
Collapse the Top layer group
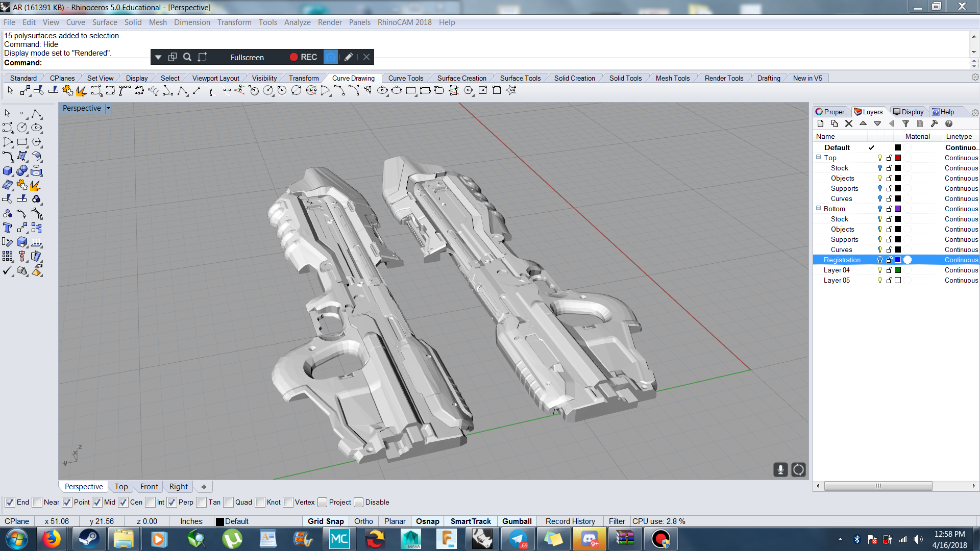coord(818,158)
